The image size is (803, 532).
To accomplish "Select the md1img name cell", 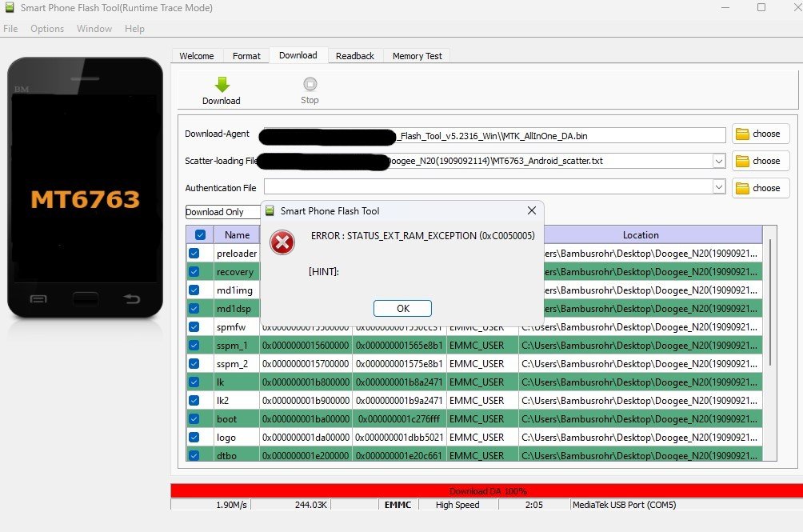I will pos(237,290).
